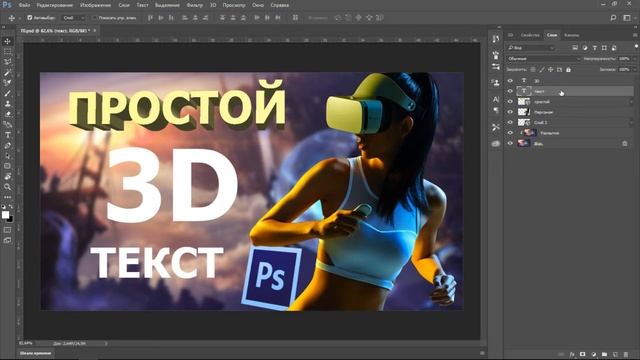Open the opacity percentage dropdown arrow

point(634,59)
